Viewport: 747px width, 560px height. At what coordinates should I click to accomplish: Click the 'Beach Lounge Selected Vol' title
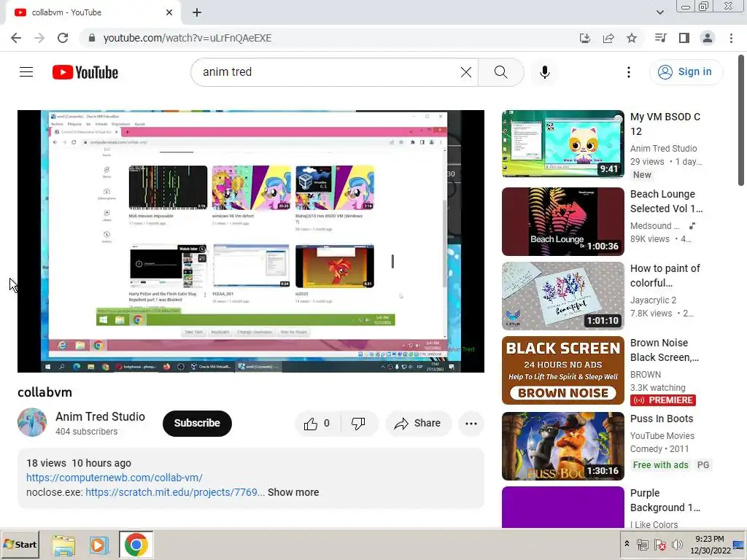(x=666, y=201)
